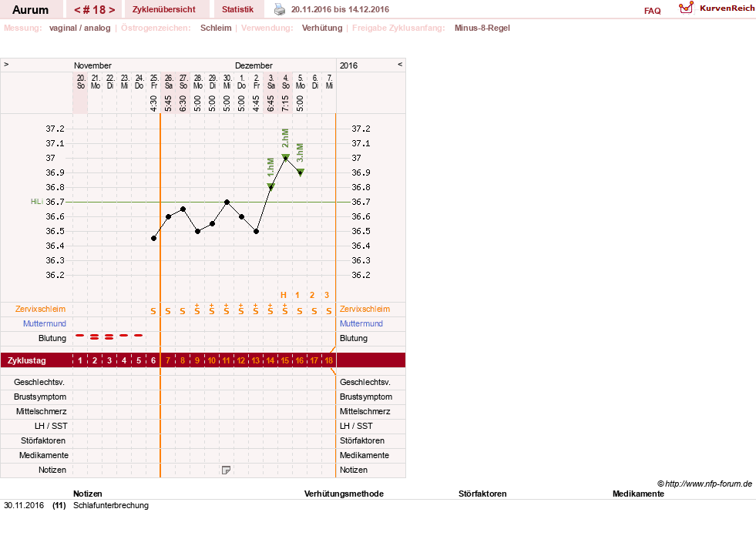Click the S mucus symbol on cycle day 18
The height and width of the screenshot is (539, 756).
pos(329,311)
